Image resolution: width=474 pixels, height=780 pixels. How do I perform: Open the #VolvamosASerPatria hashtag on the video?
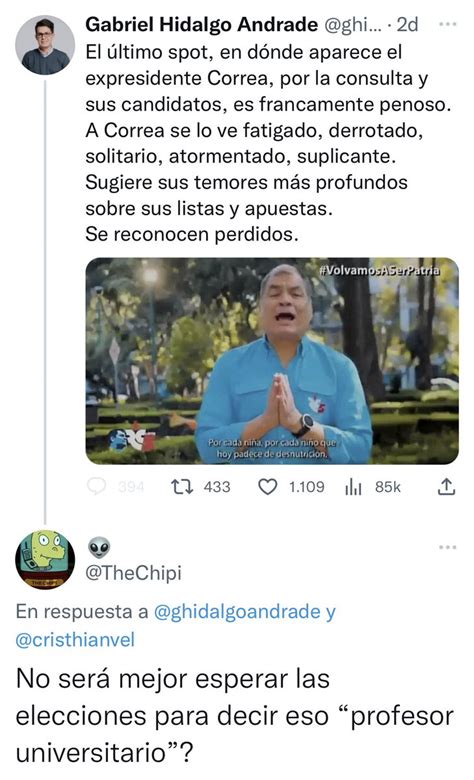[x=379, y=271]
